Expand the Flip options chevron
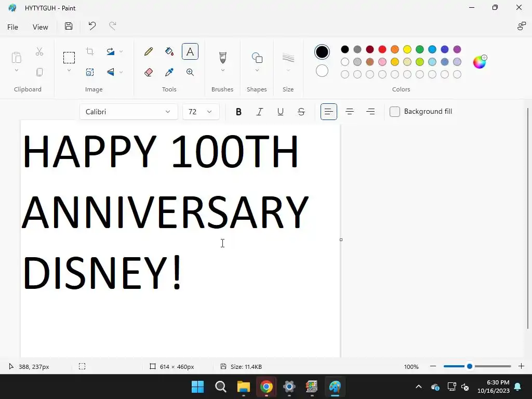This screenshot has height=399, width=532. pyautogui.click(x=121, y=72)
